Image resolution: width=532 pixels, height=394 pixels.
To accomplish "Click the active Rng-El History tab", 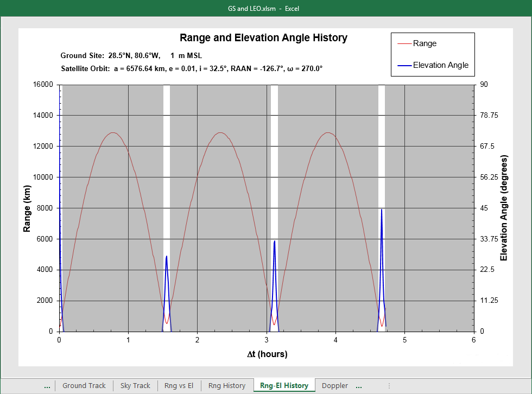I will pos(284,385).
